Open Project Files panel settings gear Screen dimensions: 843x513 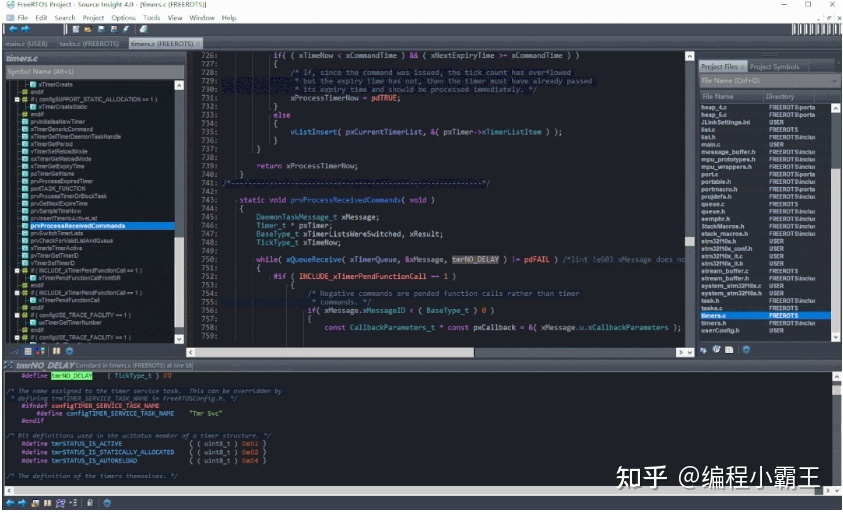(x=746, y=350)
